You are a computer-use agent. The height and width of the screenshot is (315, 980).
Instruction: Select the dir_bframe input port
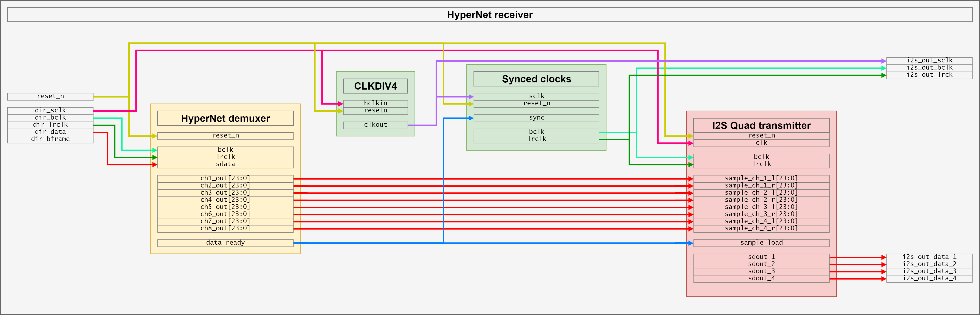(50, 139)
